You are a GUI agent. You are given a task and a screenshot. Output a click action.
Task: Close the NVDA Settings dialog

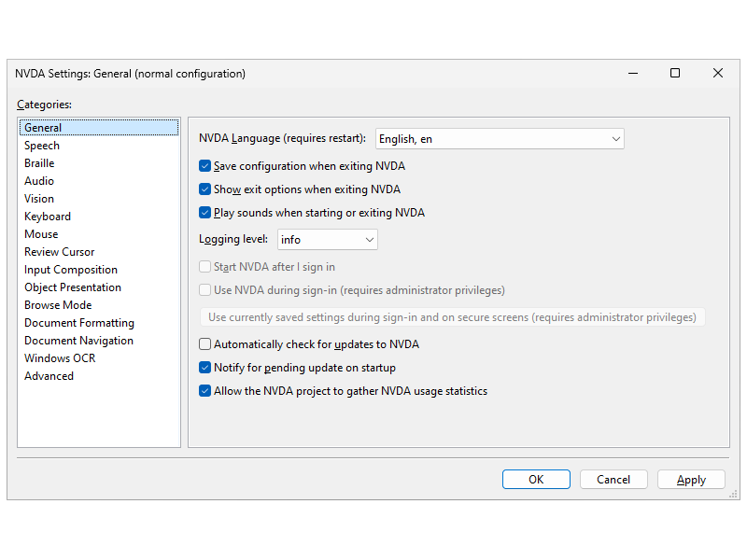[718, 73]
